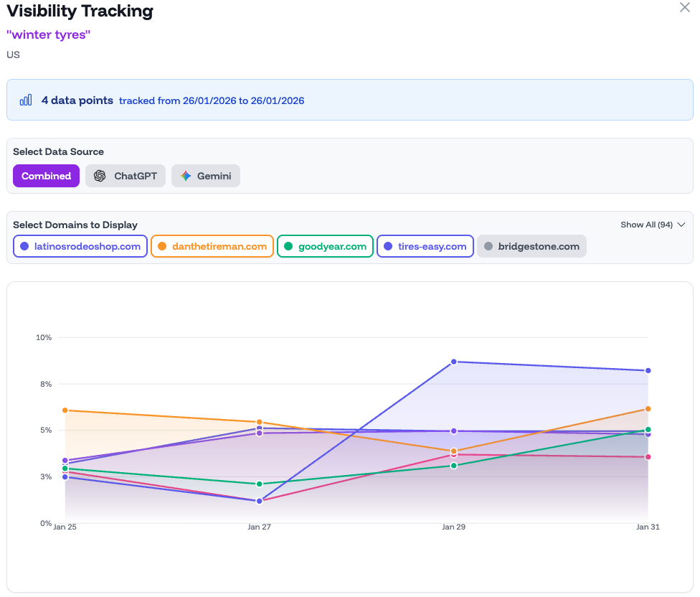Click the tracked date range text

tap(212, 100)
